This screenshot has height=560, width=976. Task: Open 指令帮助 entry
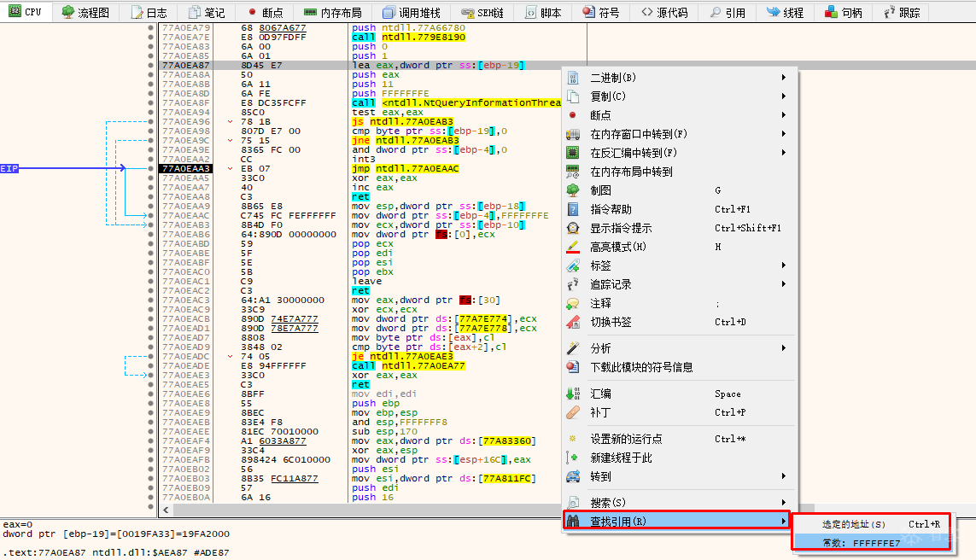tap(680, 209)
